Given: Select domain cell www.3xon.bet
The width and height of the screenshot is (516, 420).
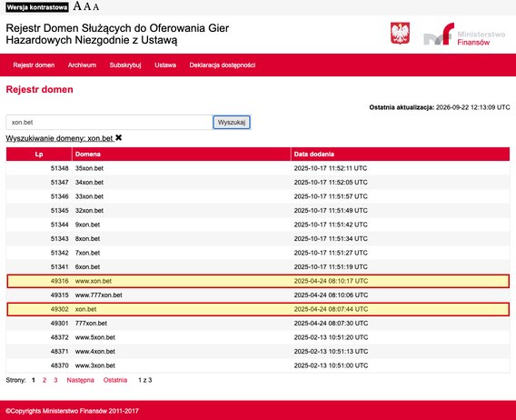Looking at the screenshot, I should tap(95, 365).
